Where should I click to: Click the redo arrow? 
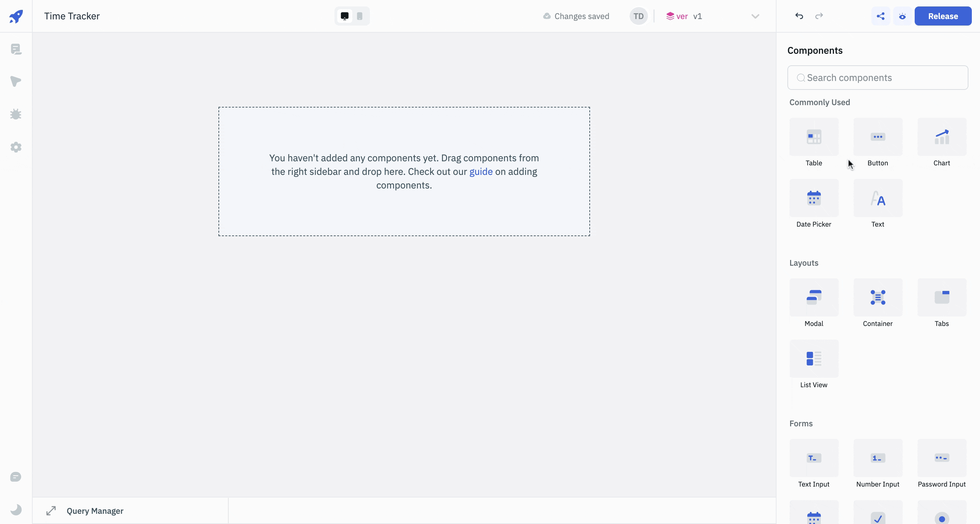coord(819,16)
